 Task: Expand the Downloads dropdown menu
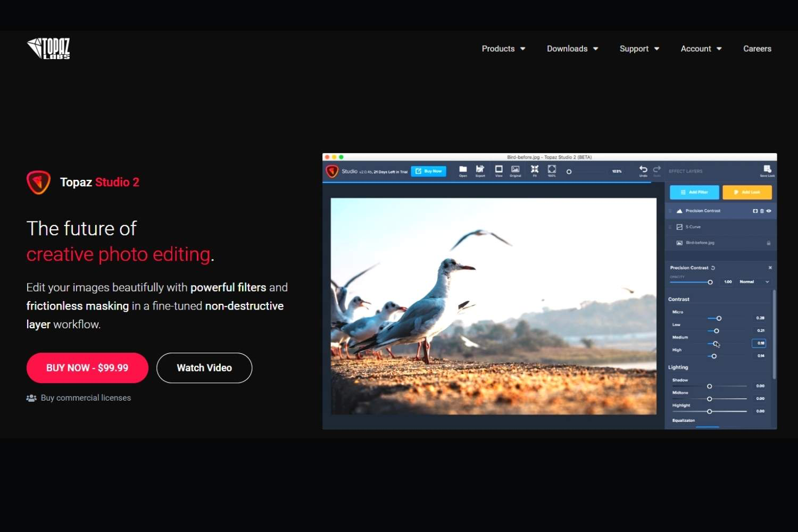tap(572, 48)
